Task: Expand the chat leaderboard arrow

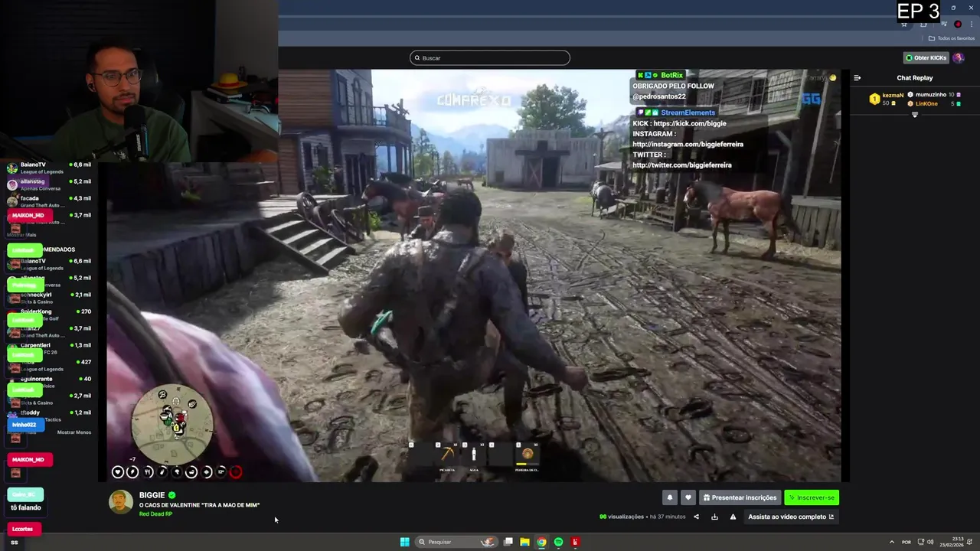Action: pyautogui.click(x=915, y=115)
